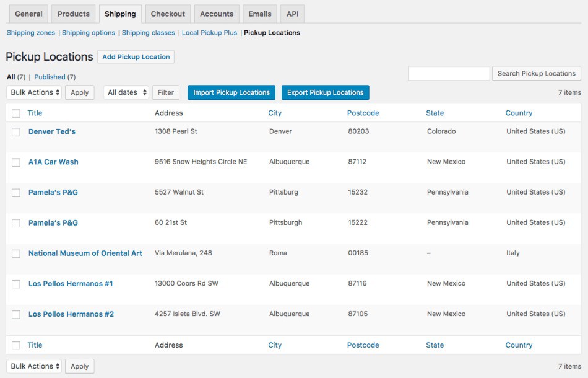
Task: Check the Denver Ted's row checkbox
Action: click(16, 132)
